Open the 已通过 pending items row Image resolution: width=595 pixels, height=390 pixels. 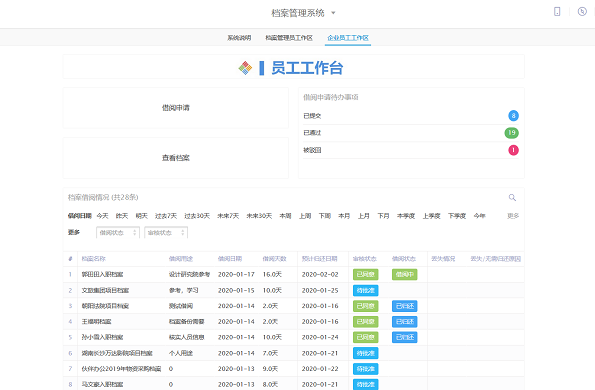click(x=411, y=133)
